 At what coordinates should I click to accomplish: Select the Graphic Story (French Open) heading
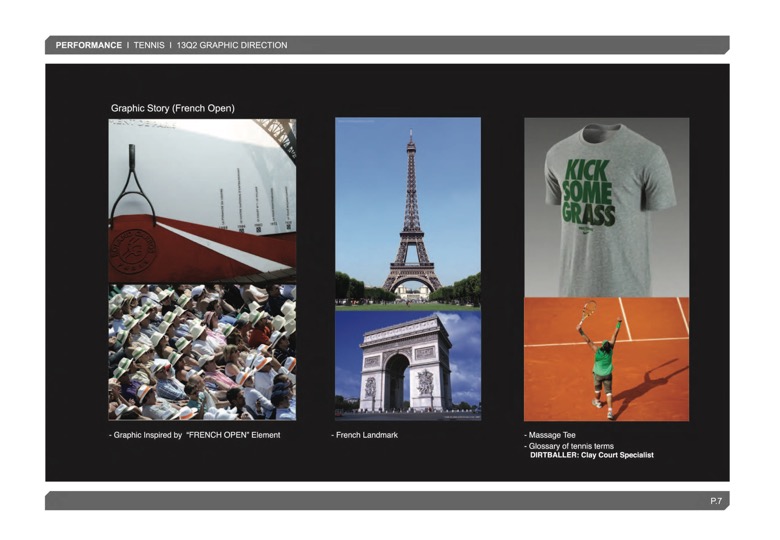[172, 108]
